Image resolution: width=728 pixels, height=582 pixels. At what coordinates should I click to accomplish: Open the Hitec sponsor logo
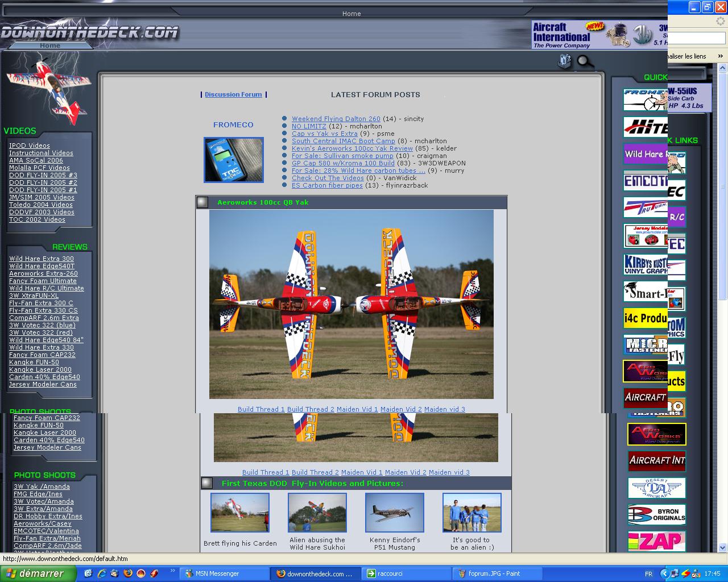point(646,127)
